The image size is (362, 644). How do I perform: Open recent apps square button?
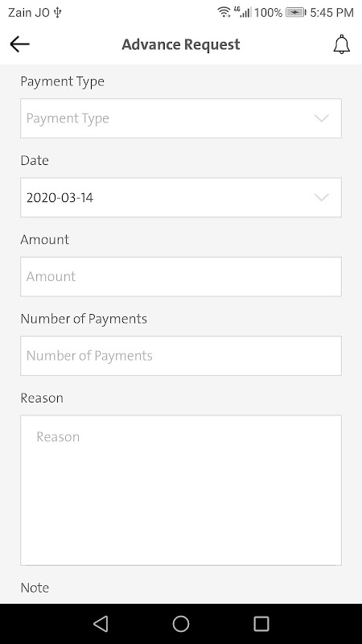[x=261, y=623]
